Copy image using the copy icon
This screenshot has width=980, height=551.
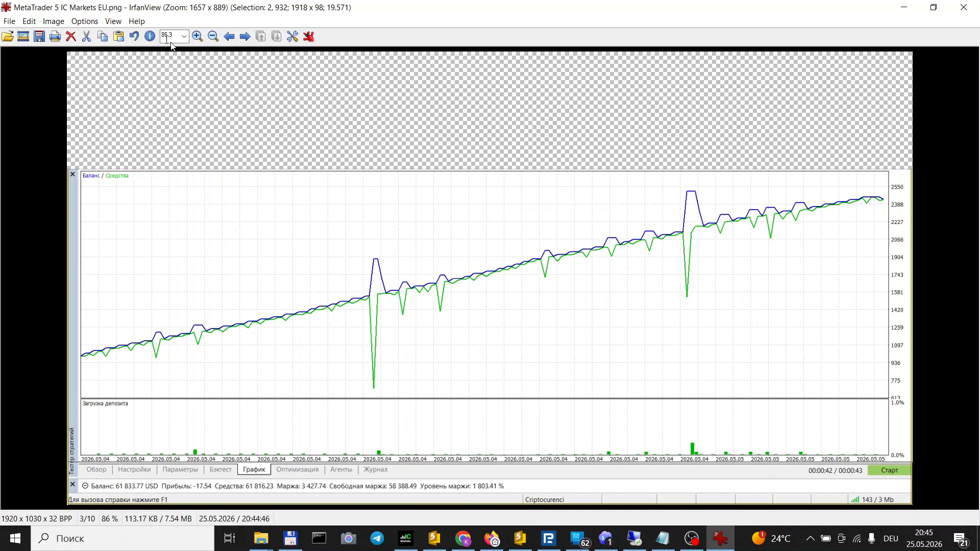(x=103, y=36)
